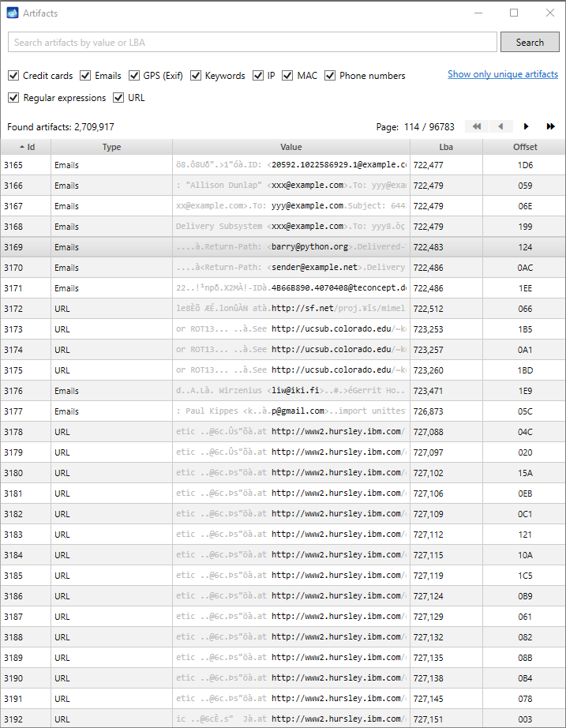Uncheck the MAC filter
Image resolution: width=566 pixels, height=728 pixels.
click(x=287, y=75)
